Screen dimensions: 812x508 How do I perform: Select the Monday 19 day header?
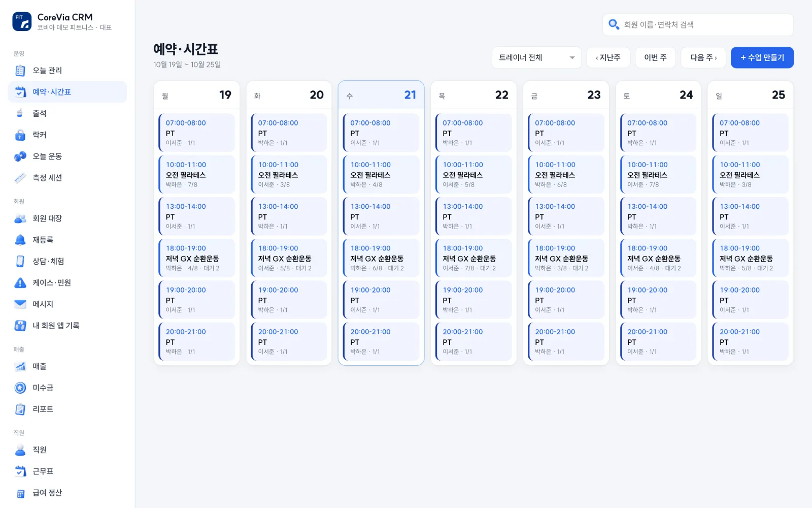[196, 95]
